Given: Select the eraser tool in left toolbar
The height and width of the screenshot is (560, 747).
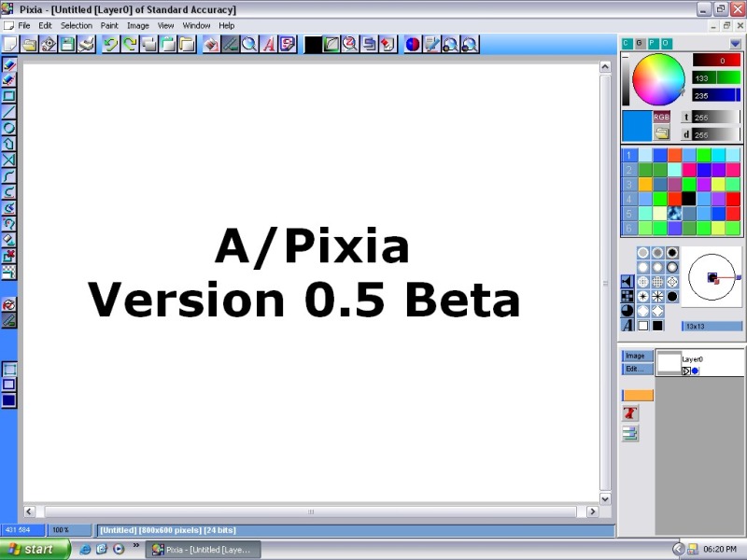Looking at the screenshot, I should [9, 240].
